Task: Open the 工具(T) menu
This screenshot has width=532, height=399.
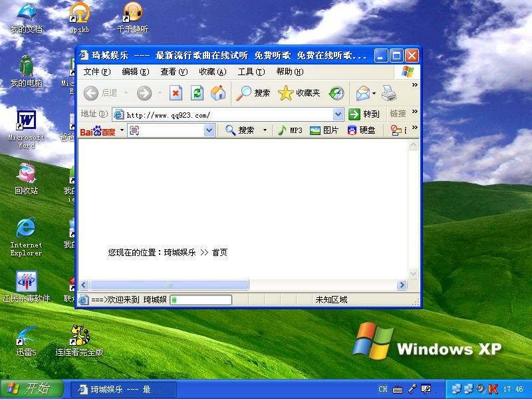Action: [251, 72]
